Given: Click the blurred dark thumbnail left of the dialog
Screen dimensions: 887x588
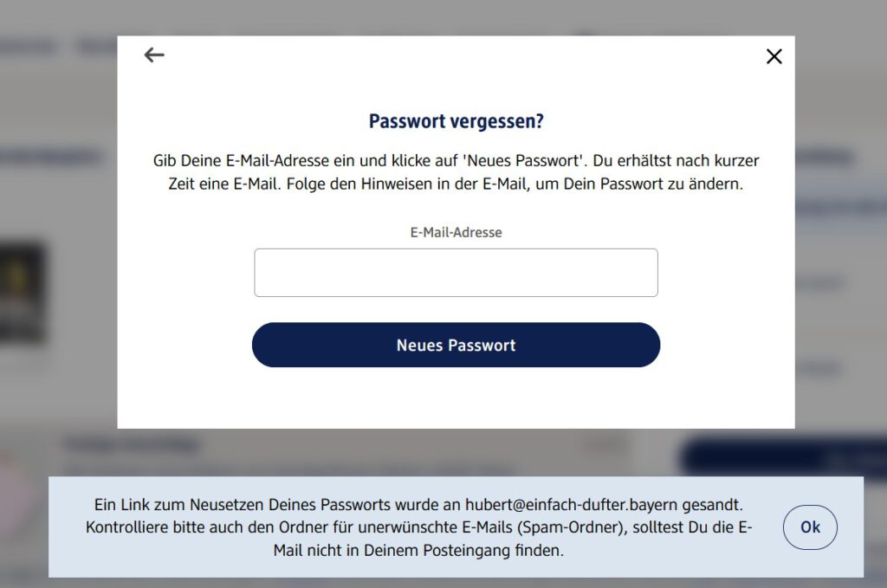Looking at the screenshot, I should tap(22, 293).
